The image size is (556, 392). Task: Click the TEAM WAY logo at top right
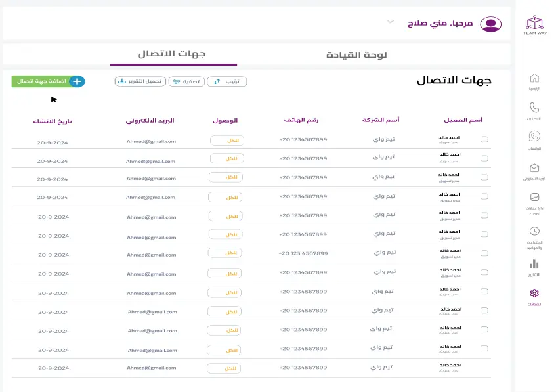coord(535,23)
